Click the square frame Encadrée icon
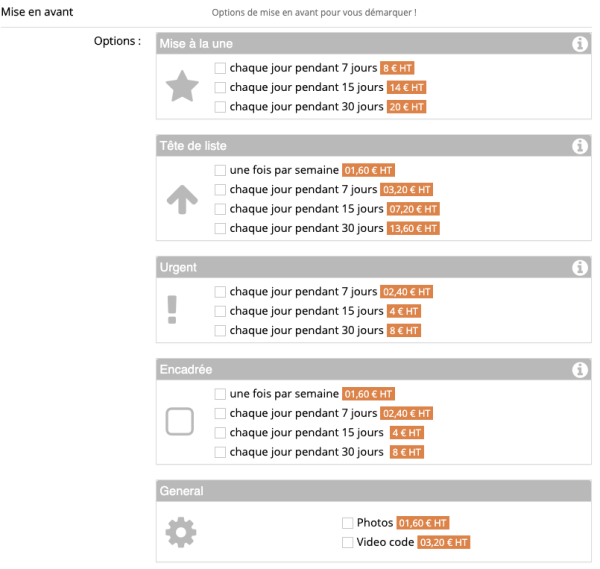The height and width of the screenshot is (569, 600). click(x=180, y=423)
